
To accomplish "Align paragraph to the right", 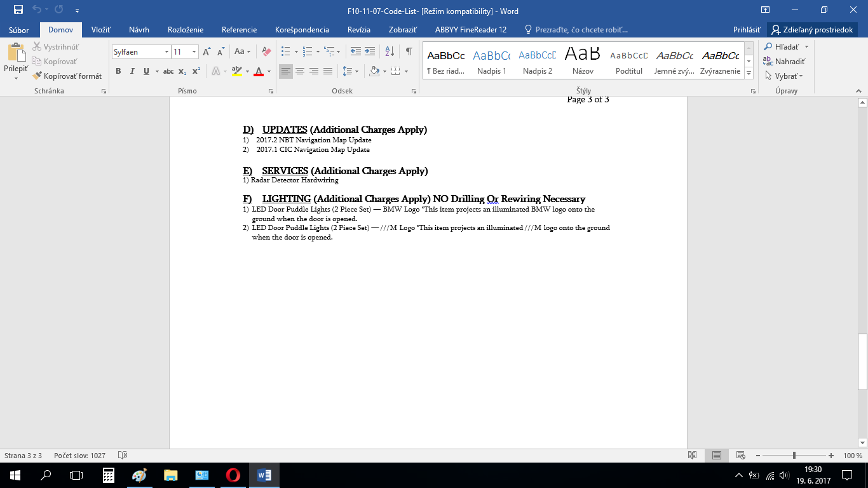I will coord(314,71).
